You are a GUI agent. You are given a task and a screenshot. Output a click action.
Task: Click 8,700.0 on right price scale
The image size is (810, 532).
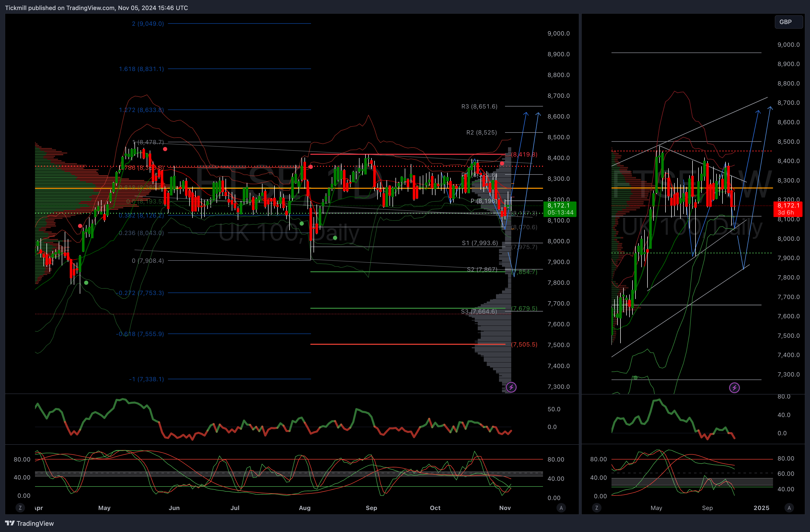(788, 102)
